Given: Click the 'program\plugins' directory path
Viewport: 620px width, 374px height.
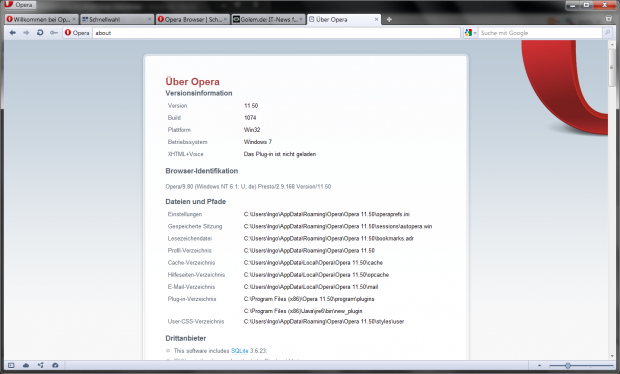Looking at the screenshot, I should point(309,299).
